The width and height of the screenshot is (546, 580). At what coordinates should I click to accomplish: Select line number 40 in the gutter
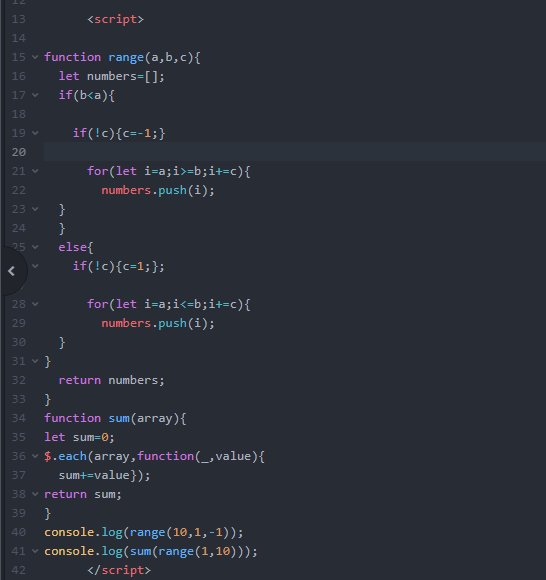pos(18,532)
